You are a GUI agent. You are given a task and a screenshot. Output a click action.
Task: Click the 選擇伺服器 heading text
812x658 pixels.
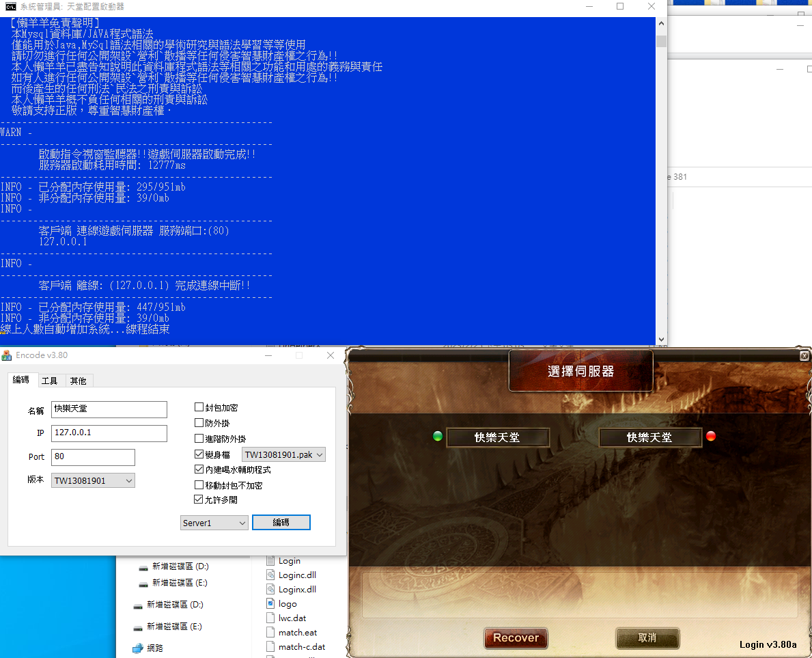(580, 372)
